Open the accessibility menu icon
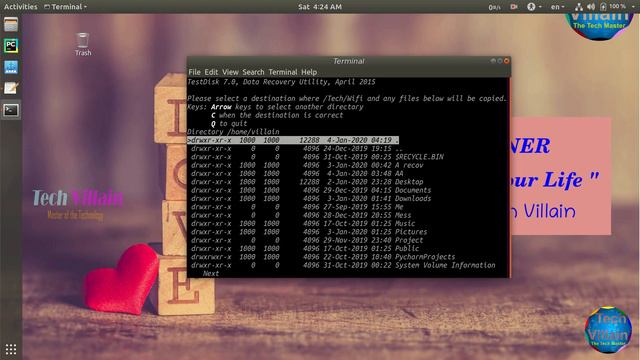 coord(534,7)
